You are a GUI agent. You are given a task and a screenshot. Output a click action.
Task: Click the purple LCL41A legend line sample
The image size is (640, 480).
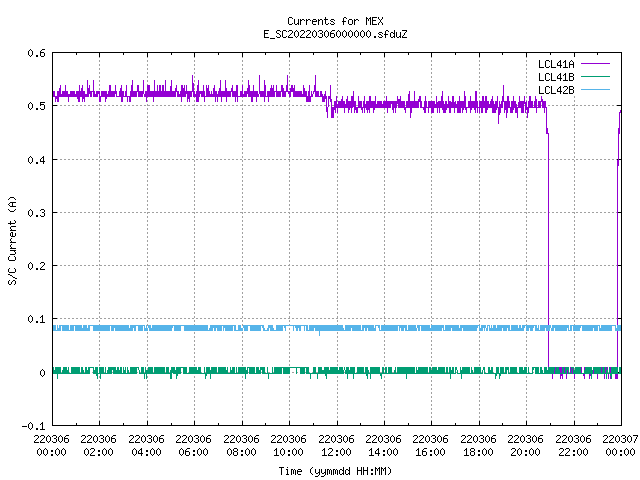(x=595, y=64)
